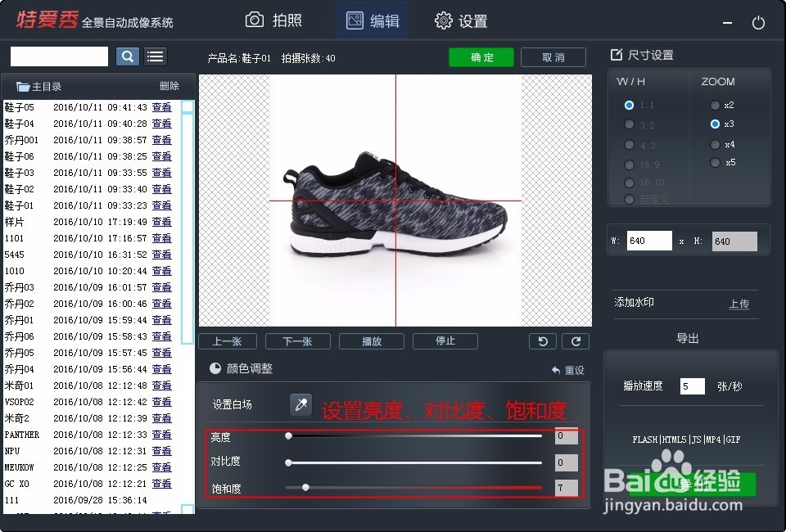Click 查看 link for 鞋子05
This screenshot has height=532, width=786.
[x=162, y=107]
